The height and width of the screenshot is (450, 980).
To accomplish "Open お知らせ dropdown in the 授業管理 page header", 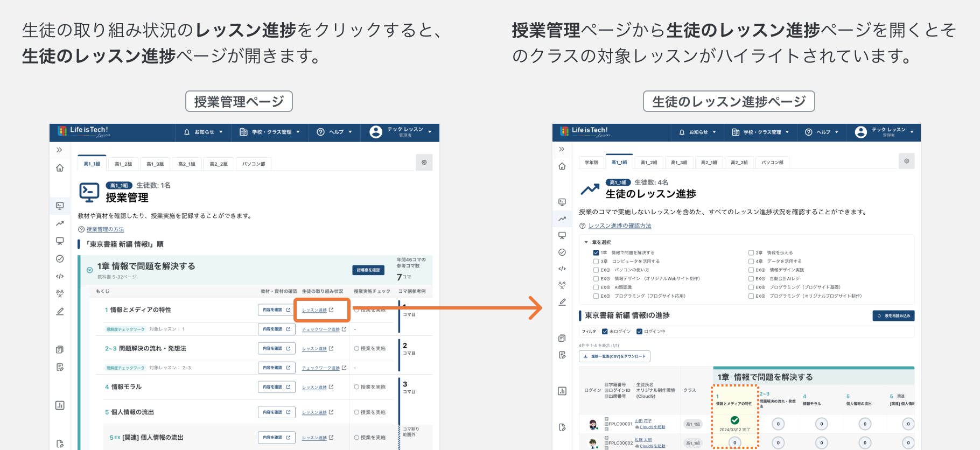I will 204,132.
